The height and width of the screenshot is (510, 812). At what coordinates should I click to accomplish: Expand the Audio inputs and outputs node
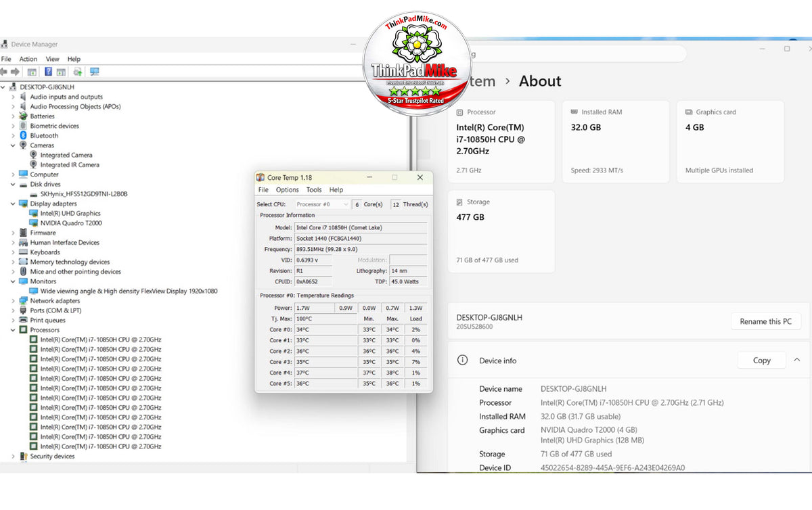[x=13, y=97]
